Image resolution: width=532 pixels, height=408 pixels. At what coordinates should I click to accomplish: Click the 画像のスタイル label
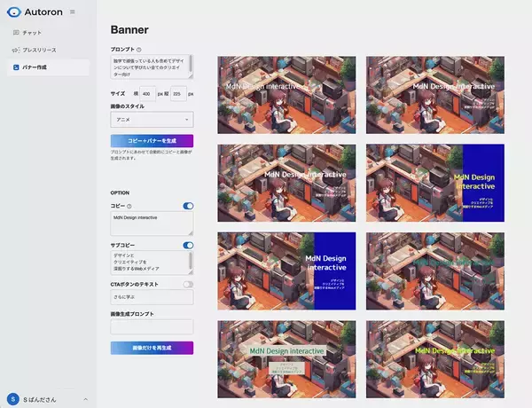[127, 106]
